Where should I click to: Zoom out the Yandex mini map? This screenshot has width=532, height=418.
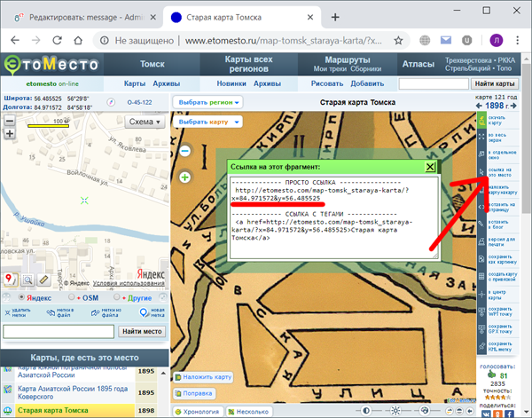(10, 121)
